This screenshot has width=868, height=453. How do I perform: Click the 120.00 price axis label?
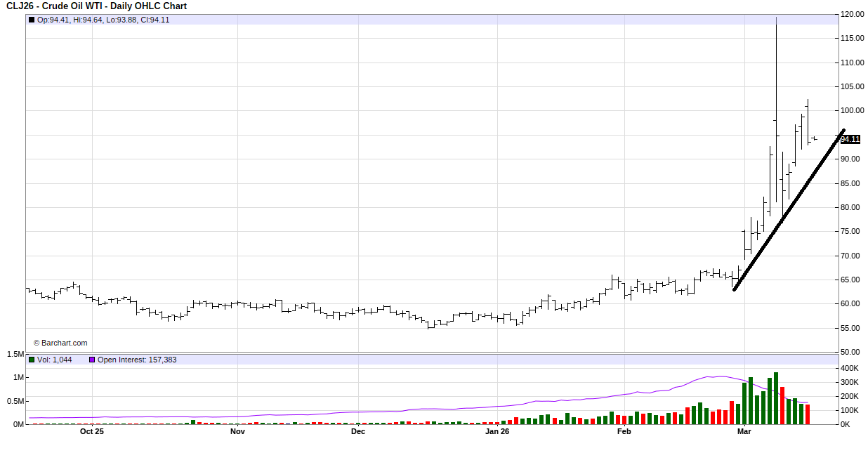[x=852, y=14]
